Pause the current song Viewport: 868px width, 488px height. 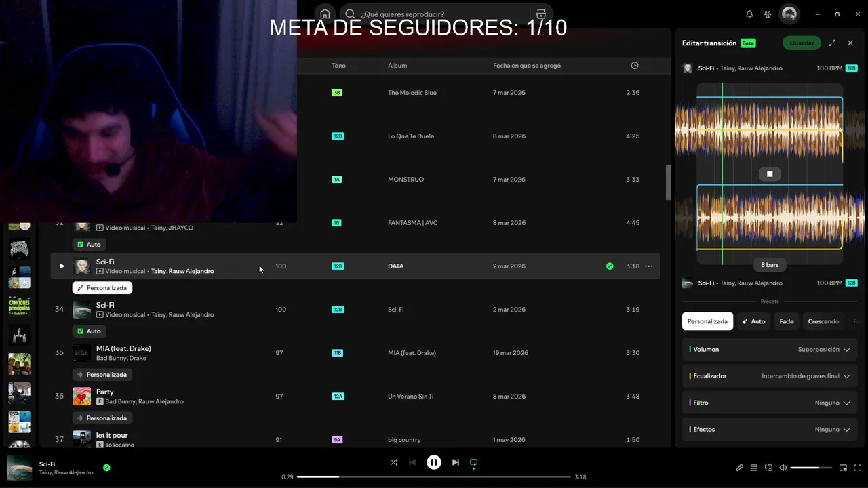pyautogui.click(x=434, y=462)
